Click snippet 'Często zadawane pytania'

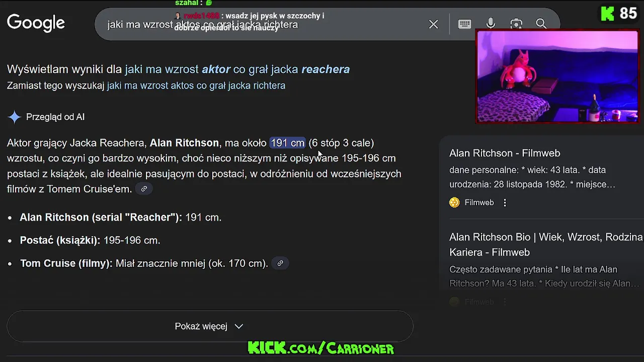click(x=544, y=276)
